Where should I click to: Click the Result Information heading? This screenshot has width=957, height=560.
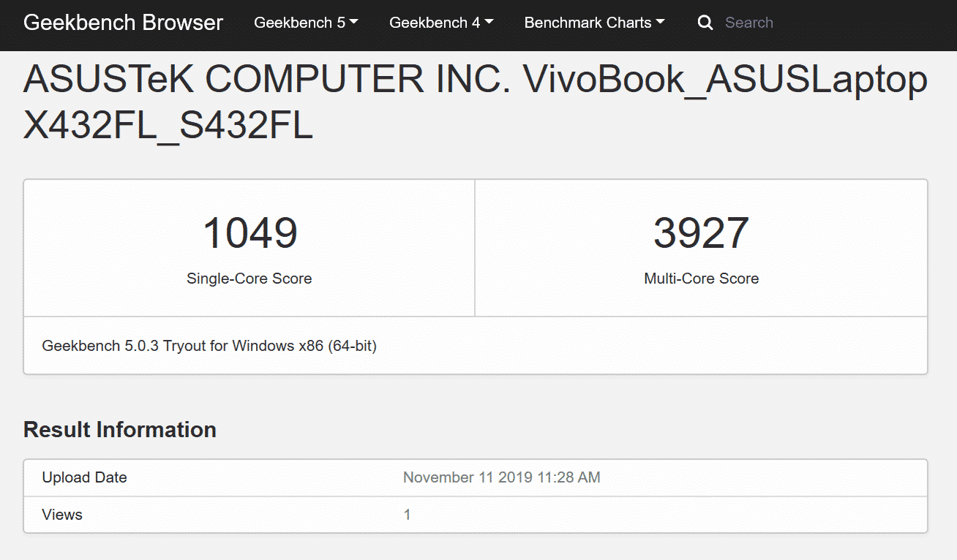point(120,430)
